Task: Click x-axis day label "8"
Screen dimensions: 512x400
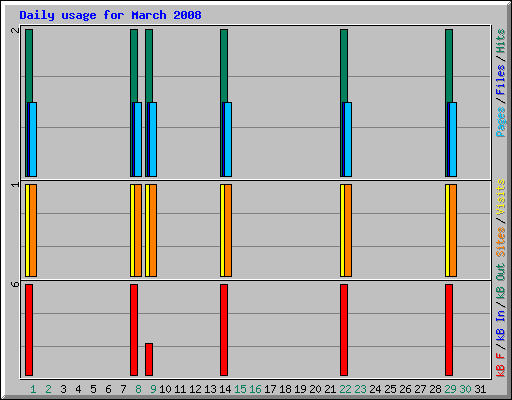Action: pyautogui.click(x=138, y=389)
